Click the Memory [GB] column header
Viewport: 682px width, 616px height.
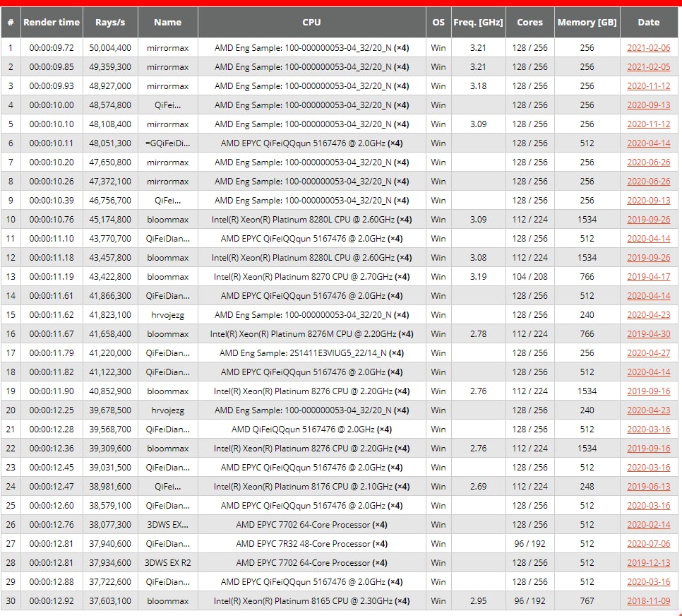pyautogui.click(x=587, y=22)
